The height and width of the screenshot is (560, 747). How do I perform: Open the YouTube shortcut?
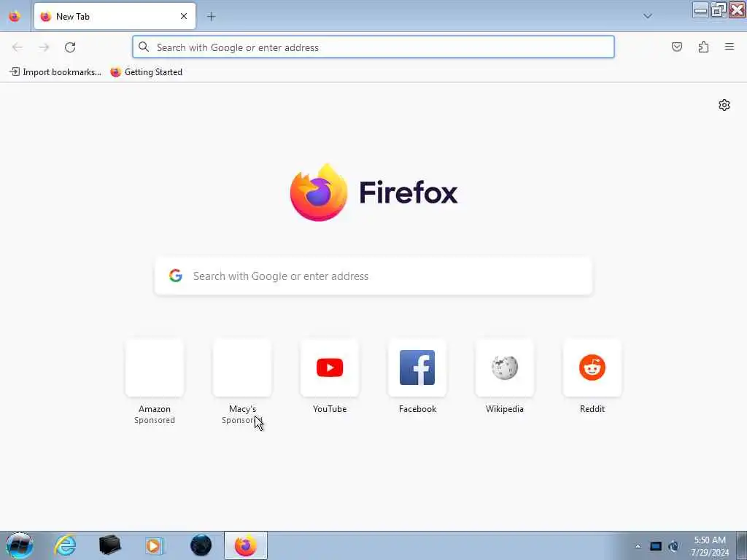[330, 367]
